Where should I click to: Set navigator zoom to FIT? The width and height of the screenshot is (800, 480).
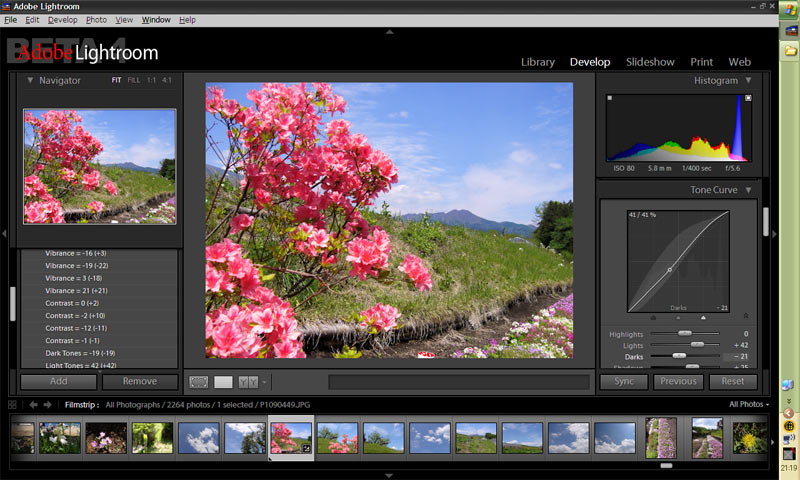pos(116,80)
